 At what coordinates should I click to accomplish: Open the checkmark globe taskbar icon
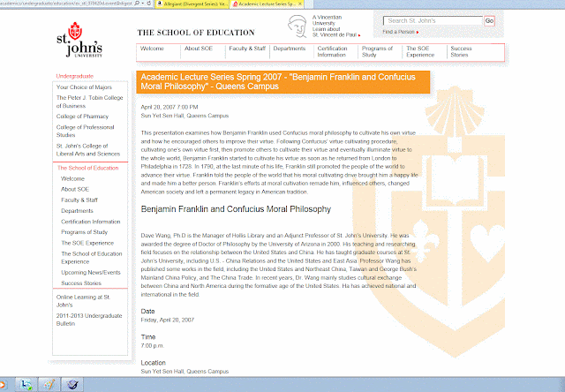[72, 385]
